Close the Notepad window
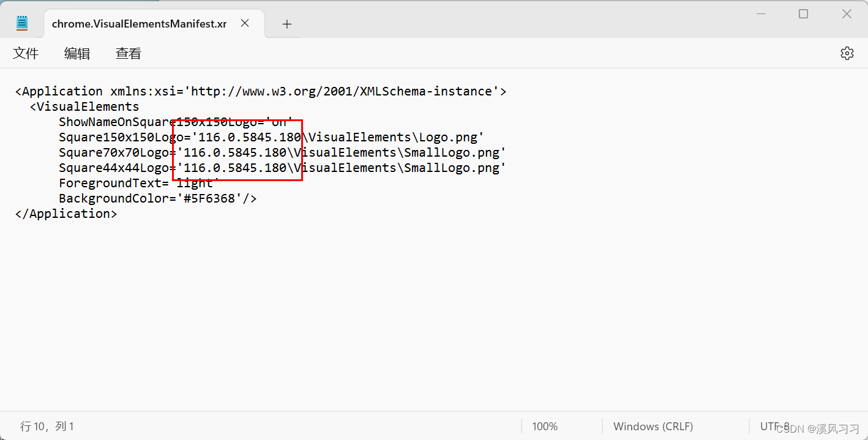Viewport: 868px width, 440px height. tap(847, 13)
